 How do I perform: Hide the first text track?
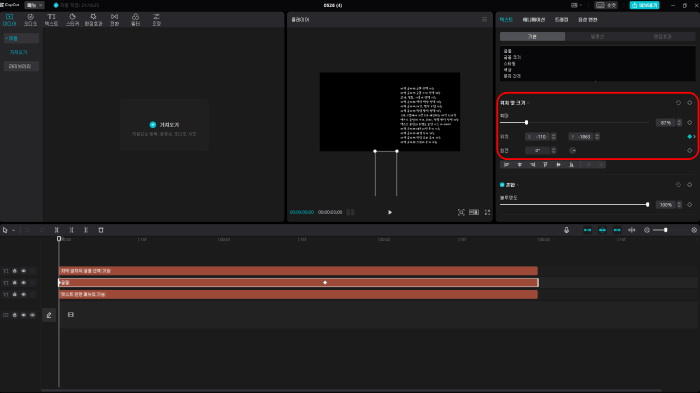point(24,271)
